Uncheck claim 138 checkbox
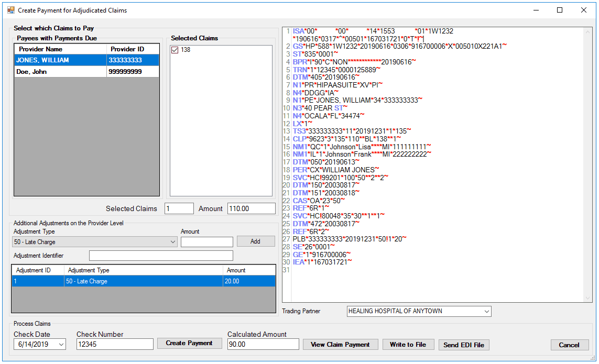 click(175, 50)
